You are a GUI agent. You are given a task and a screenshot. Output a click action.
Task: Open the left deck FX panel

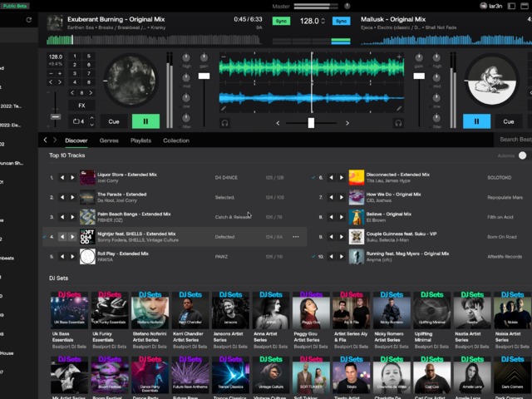pos(81,106)
